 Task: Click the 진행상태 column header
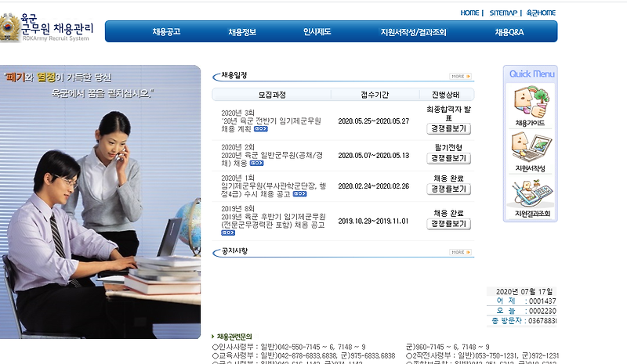click(x=445, y=95)
